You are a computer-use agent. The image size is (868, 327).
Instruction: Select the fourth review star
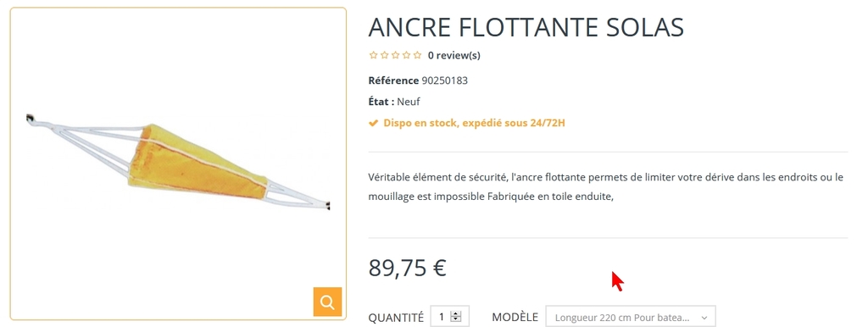pos(406,55)
